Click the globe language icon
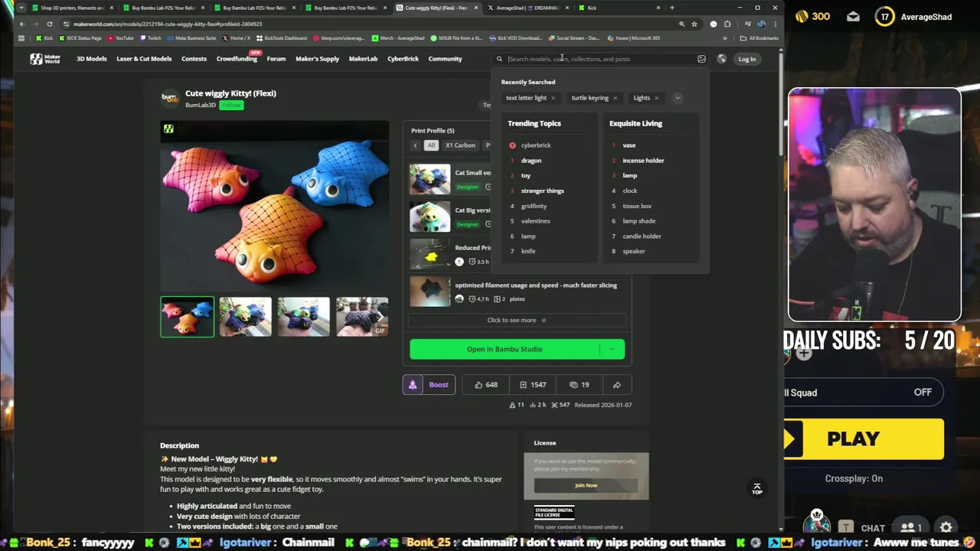The height and width of the screenshot is (551, 980). tap(721, 59)
